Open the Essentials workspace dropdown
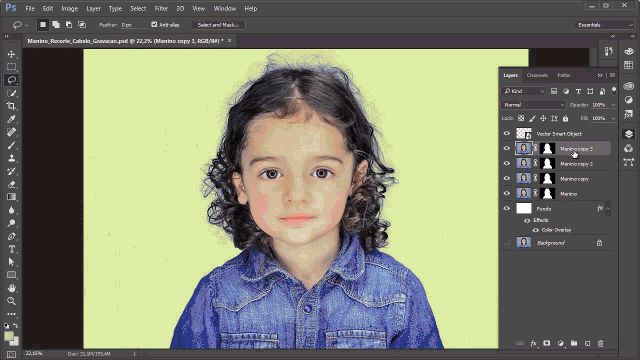Image resolution: width=640 pixels, height=360 pixels. 604,25
